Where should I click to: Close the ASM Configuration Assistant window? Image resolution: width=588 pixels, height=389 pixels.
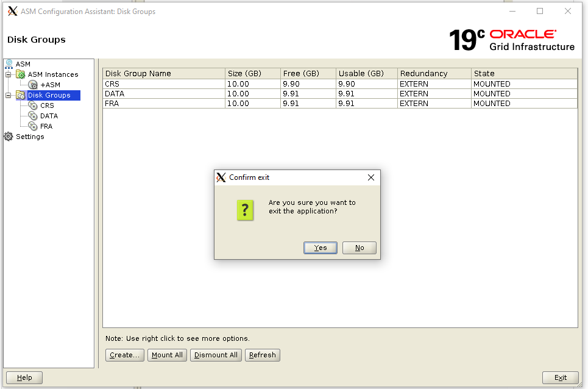point(568,11)
